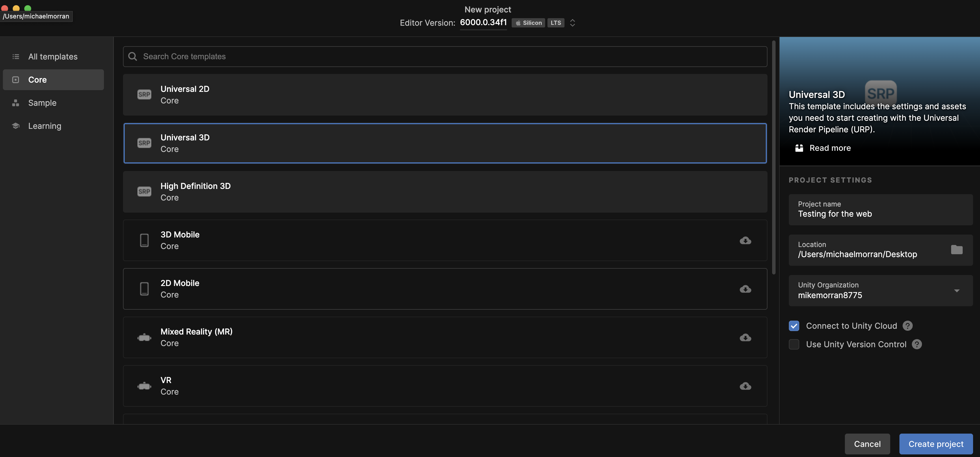
Task: Click the Location path field
Action: [x=880, y=250]
